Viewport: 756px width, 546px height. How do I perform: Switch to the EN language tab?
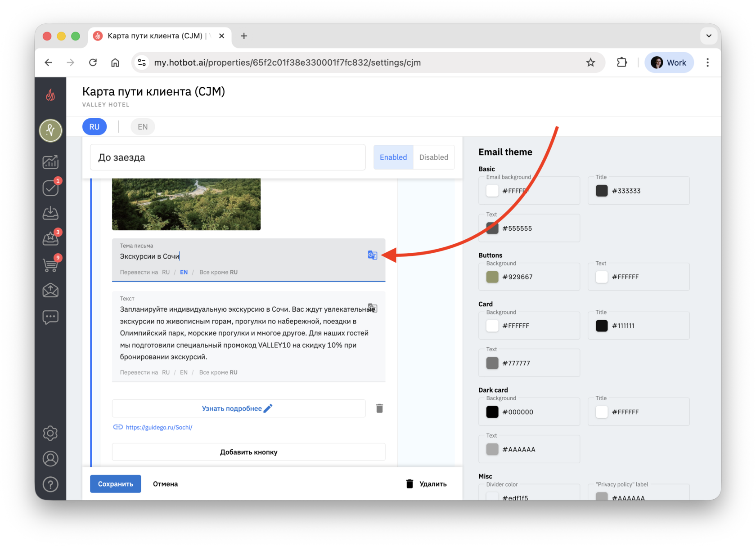coord(143,127)
